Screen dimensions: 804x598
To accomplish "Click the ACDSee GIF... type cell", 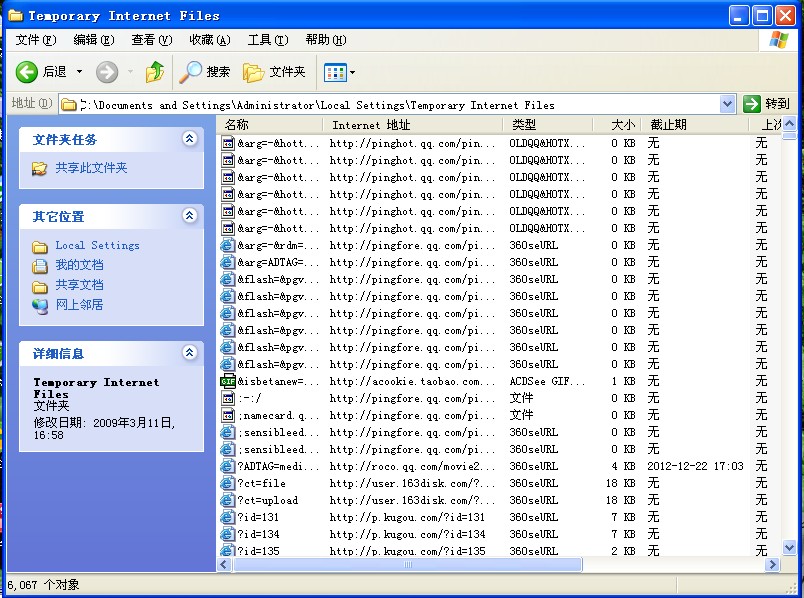I will 547,382.
